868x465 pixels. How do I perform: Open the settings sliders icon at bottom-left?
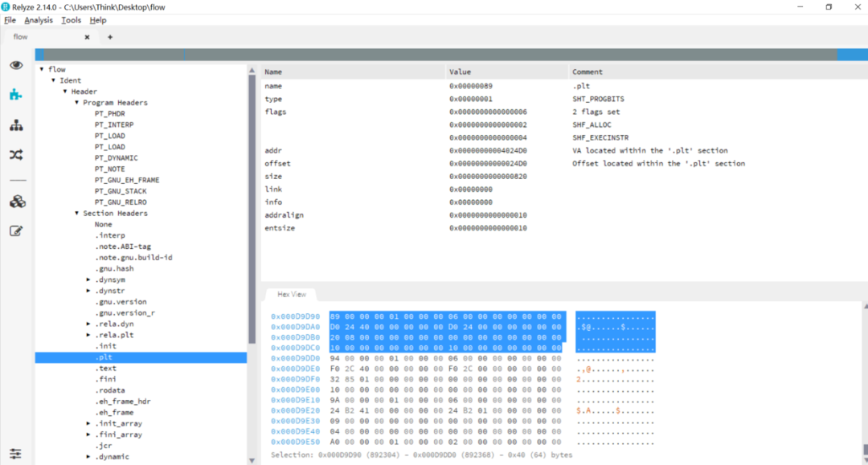coord(16,454)
